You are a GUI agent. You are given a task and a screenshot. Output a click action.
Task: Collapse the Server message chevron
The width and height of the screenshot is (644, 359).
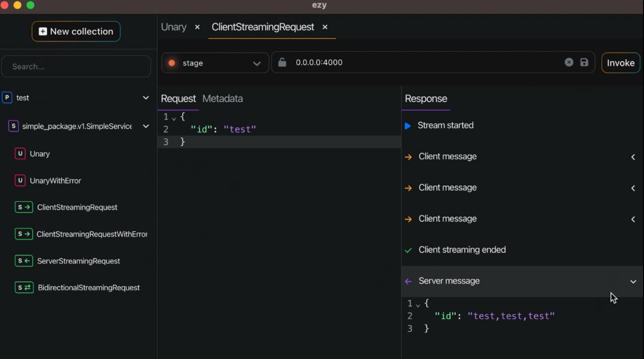(633, 282)
